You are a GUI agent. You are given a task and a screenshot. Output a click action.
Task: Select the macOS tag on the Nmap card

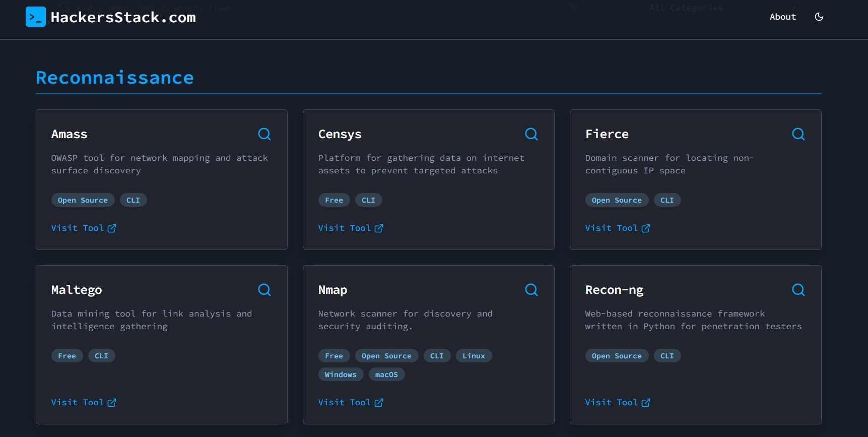(x=386, y=374)
